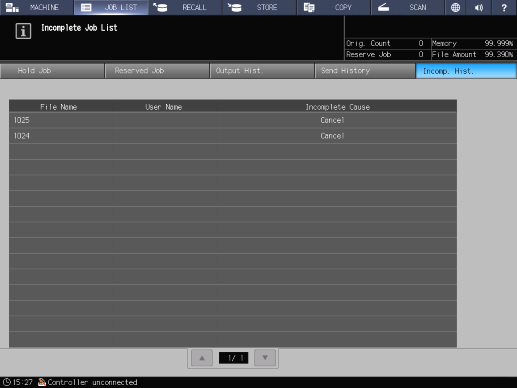Open the RECALL function
This screenshot has height=388, width=517.
click(185, 7)
